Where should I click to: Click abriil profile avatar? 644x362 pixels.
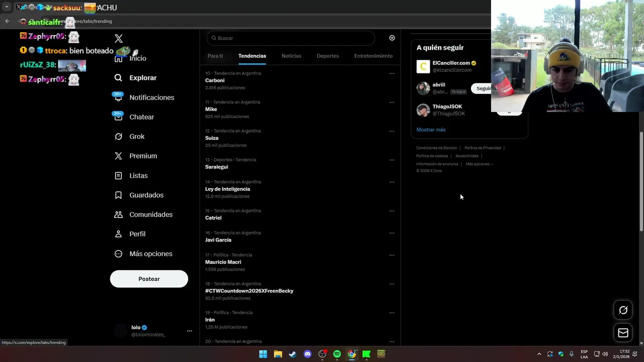pos(423,88)
